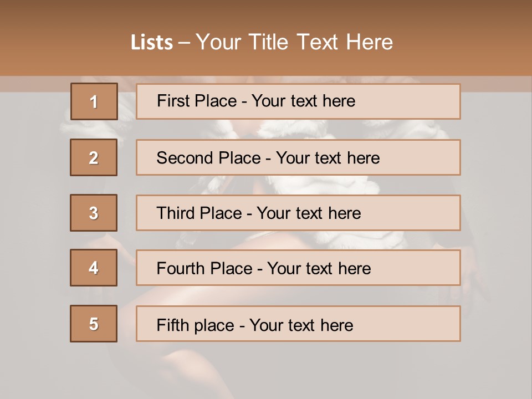Viewport: 532px width, 399px height.
Task: Click the number 5 square
Action: coord(94,324)
